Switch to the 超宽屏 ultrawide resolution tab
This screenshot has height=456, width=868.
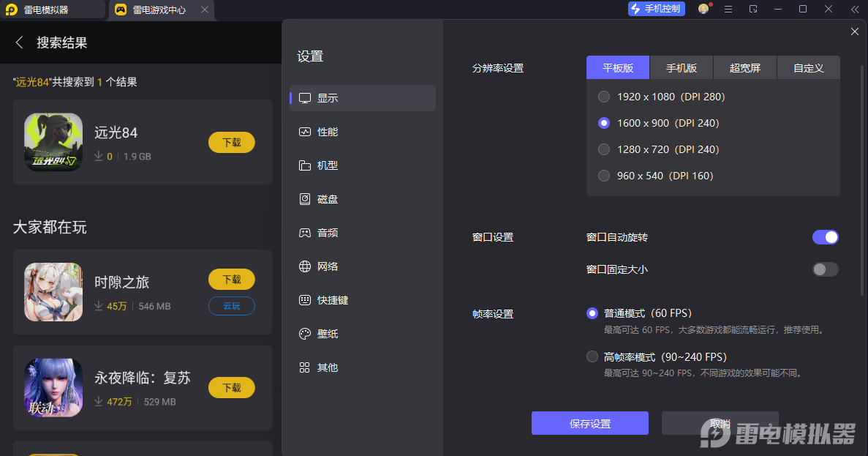tap(745, 67)
